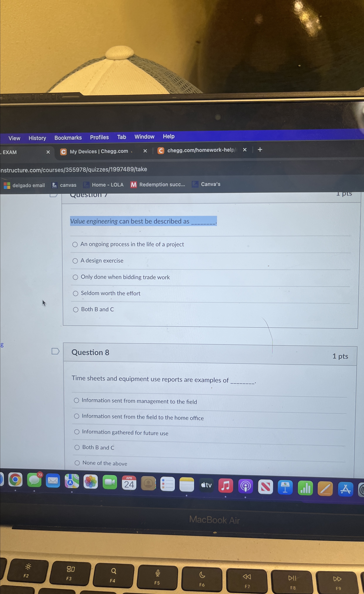Screen dimensions: 364x594
Task: Open Calendar showing APR 24
Action: [129, 483]
